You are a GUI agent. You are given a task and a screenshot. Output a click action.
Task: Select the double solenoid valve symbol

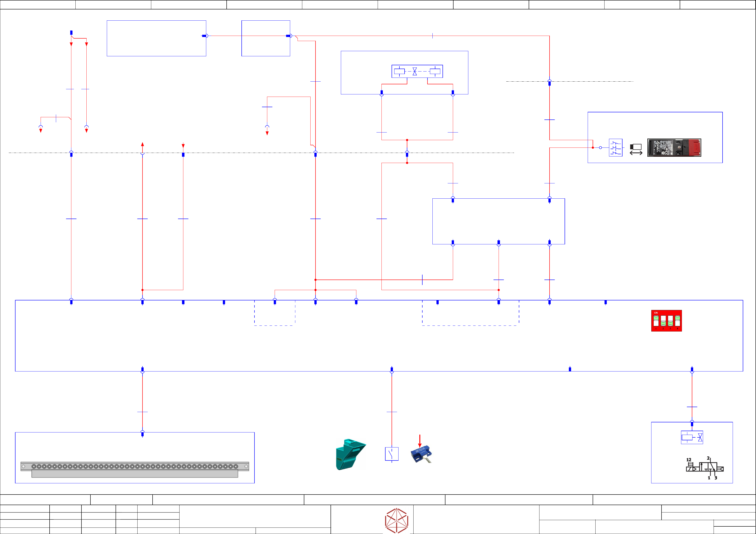coord(417,71)
